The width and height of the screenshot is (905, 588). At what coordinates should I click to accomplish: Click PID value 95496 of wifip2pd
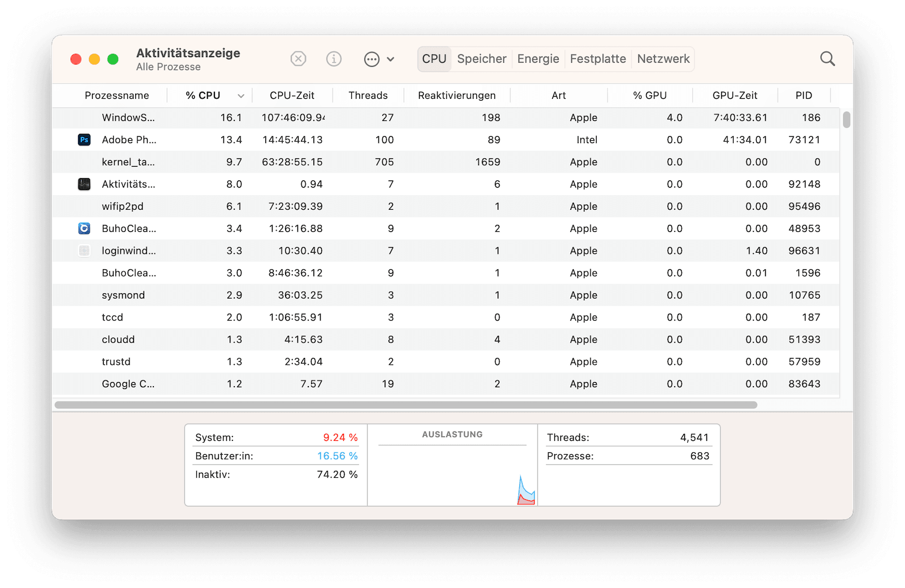point(804,206)
